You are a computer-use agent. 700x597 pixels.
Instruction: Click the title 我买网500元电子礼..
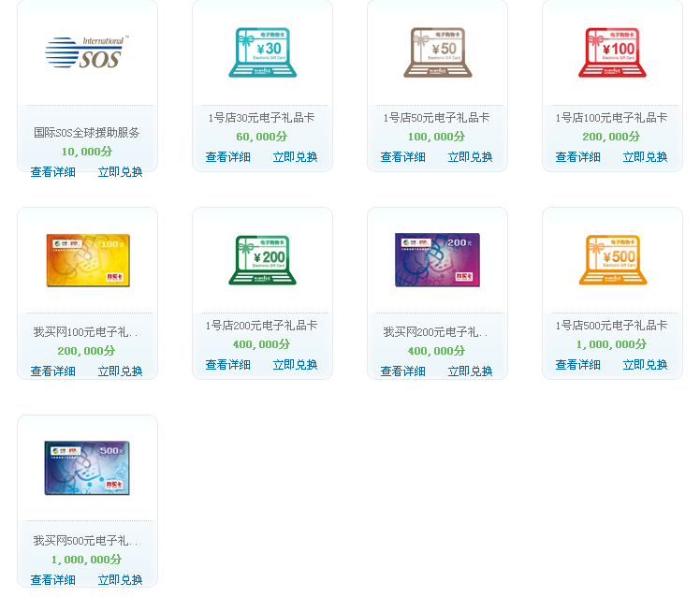click(85, 541)
